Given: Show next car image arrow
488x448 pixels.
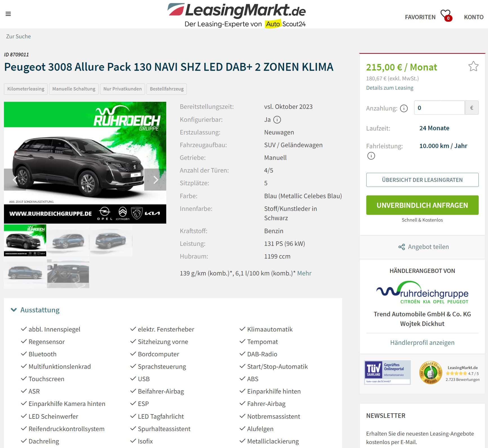Looking at the screenshot, I should tap(155, 180).
